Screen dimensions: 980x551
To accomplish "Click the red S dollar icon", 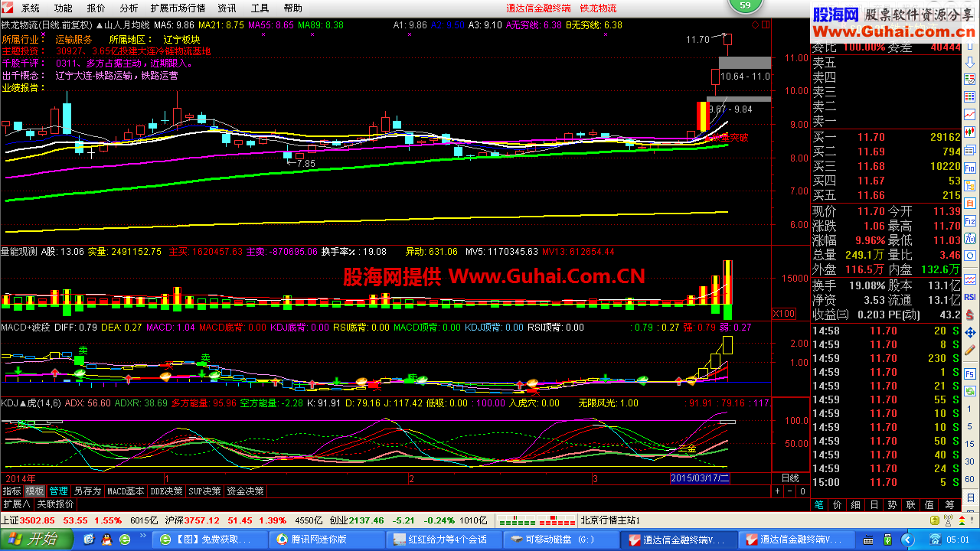I will [970, 315].
